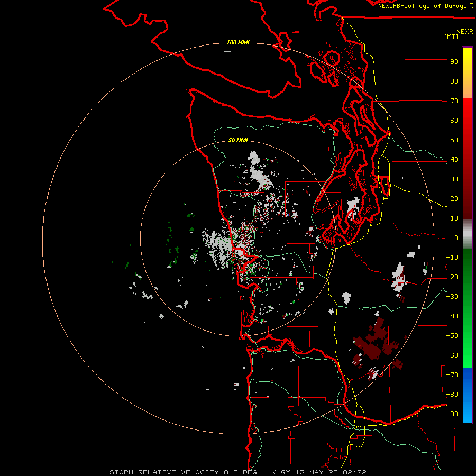Click the 13 MAY 25 date in caption
The width and height of the screenshot is (476, 476).
pos(317,472)
